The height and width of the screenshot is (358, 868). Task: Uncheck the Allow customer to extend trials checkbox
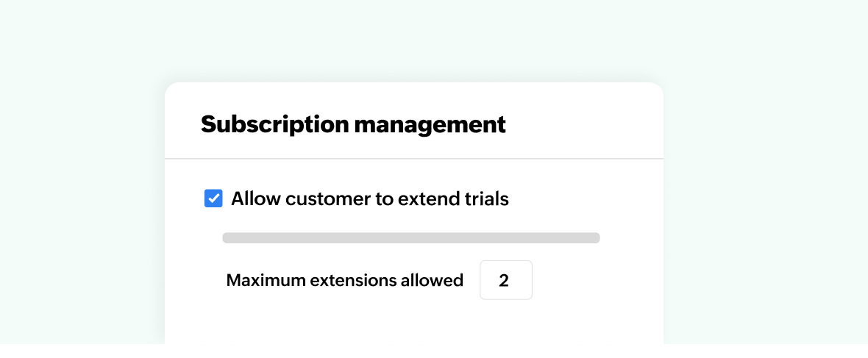pos(213,198)
